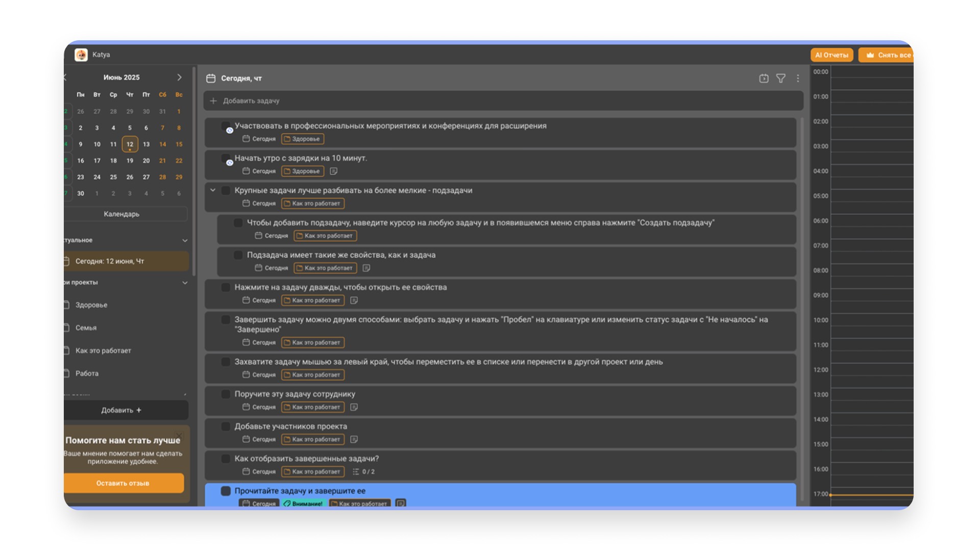Check off "Поручите эту задачу сотруднику" task
The height and width of the screenshot is (551, 980).
pyautogui.click(x=226, y=394)
